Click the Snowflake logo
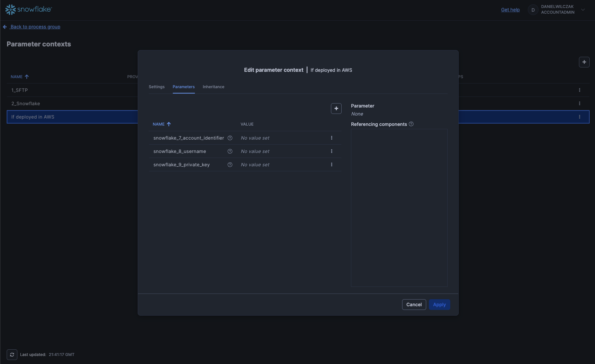This screenshot has height=364, width=595. click(x=29, y=10)
